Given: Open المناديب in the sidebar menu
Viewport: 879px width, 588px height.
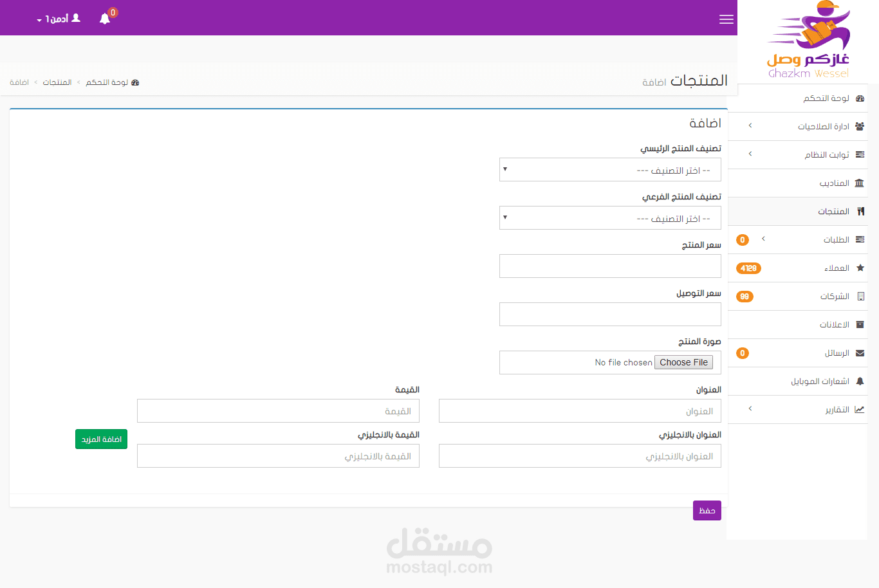Looking at the screenshot, I should (834, 183).
